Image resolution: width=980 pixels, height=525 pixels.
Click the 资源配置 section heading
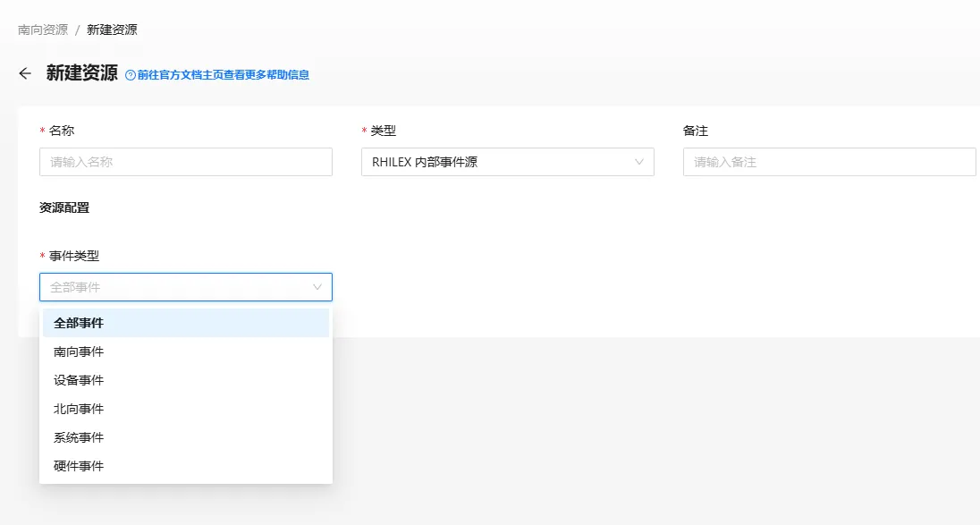click(x=64, y=207)
